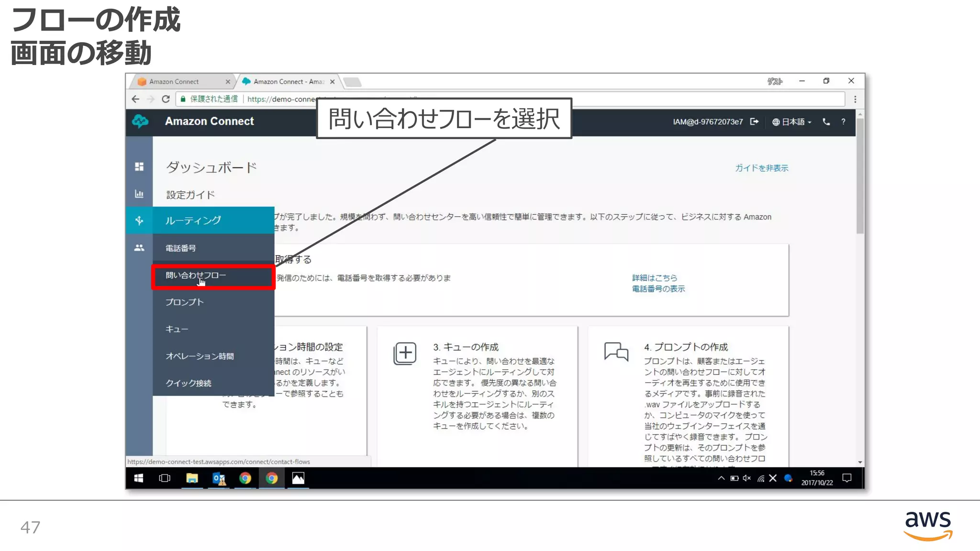The height and width of the screenshot is (551, 980).
Task: Click the dashboard grid icon in sidebar
Action: [x=139, y=166]
